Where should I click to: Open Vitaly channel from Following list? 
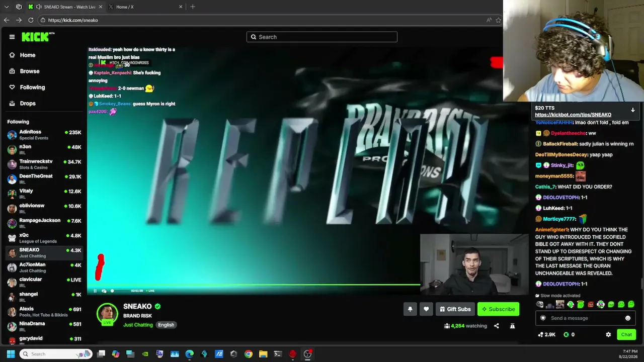[44, 194]
